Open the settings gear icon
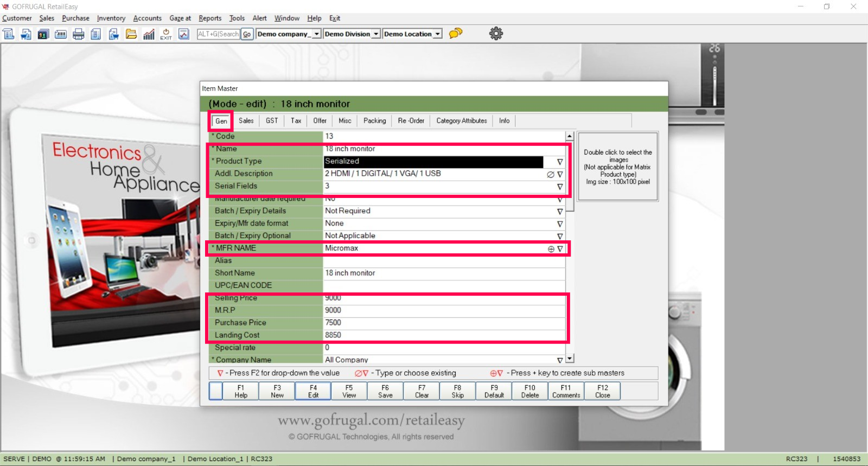 coord(496,34)
